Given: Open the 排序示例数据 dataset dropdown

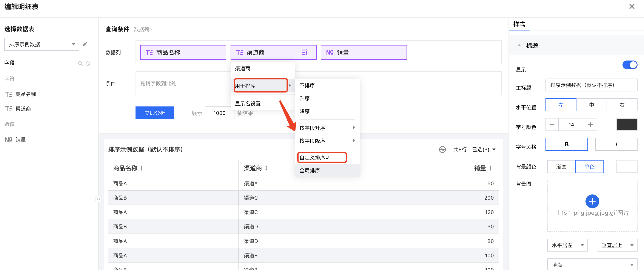Looking at the screenshot, I should tap(42, 44).
